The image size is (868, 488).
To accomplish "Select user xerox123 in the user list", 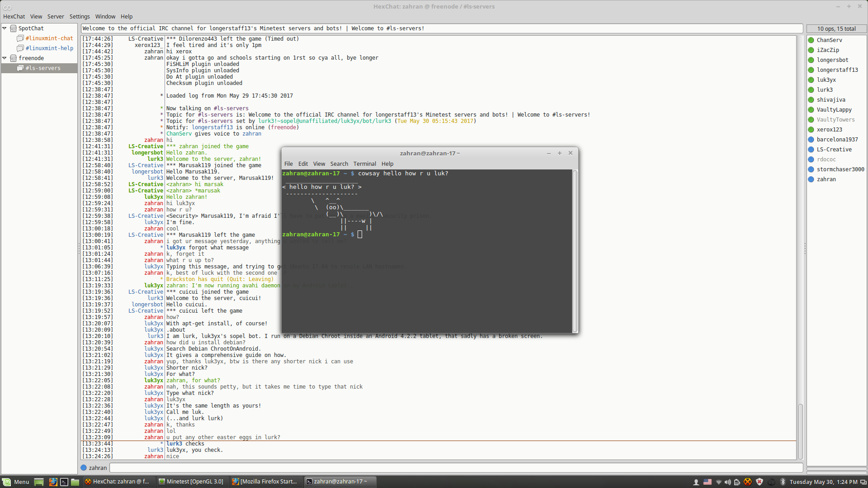I will coord(830,130).
